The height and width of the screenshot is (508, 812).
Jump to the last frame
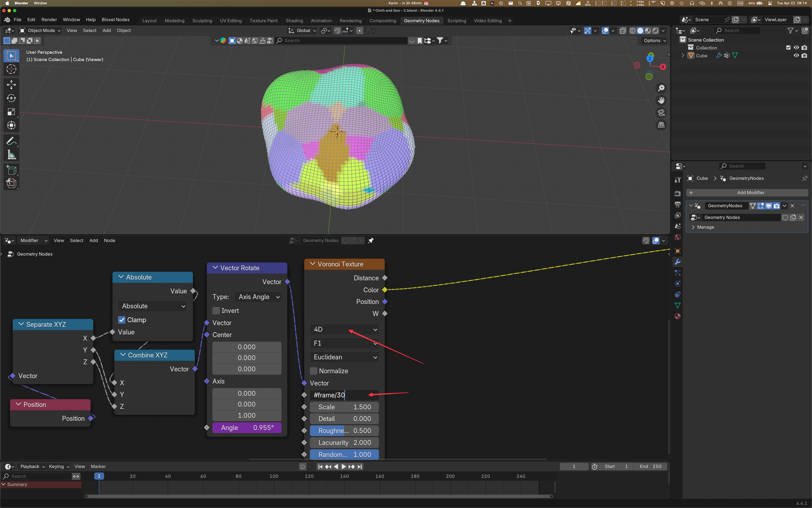coord(360,466)
